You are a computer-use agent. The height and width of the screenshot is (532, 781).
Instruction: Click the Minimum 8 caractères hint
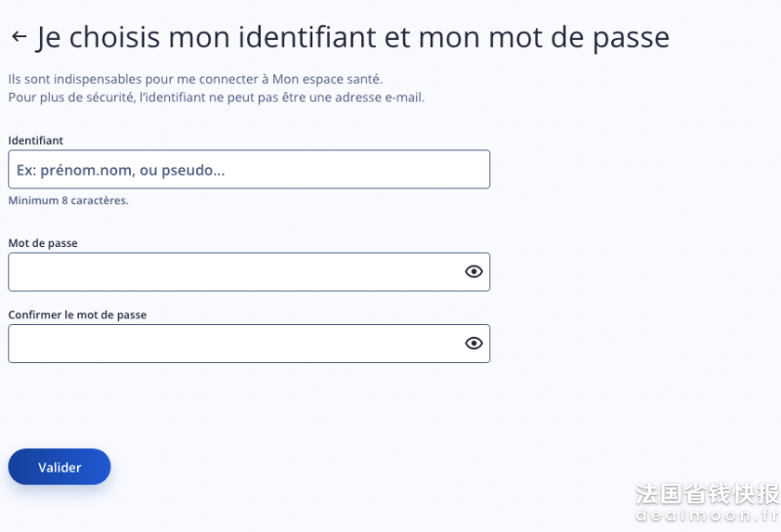68,200
